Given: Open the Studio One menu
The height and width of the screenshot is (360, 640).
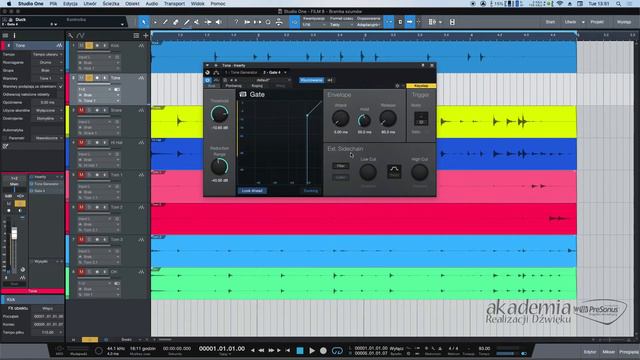Looking at the screenshot, I should click(31, 4).
